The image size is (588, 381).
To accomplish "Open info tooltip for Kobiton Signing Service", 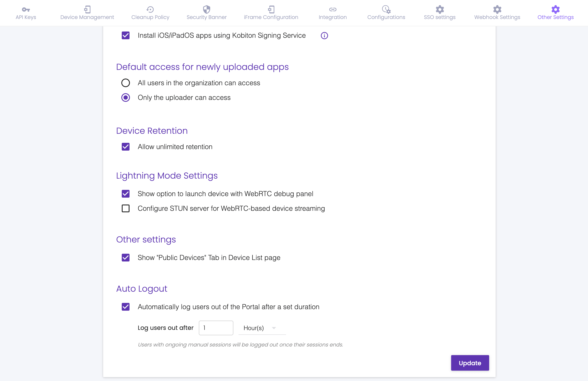I will coord(324,36).
